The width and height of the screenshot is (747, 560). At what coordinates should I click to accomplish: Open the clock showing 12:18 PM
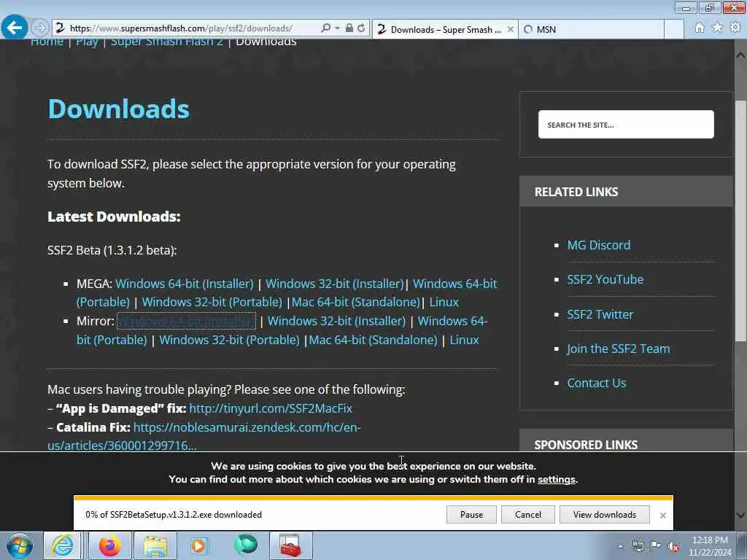click(710, 546)
